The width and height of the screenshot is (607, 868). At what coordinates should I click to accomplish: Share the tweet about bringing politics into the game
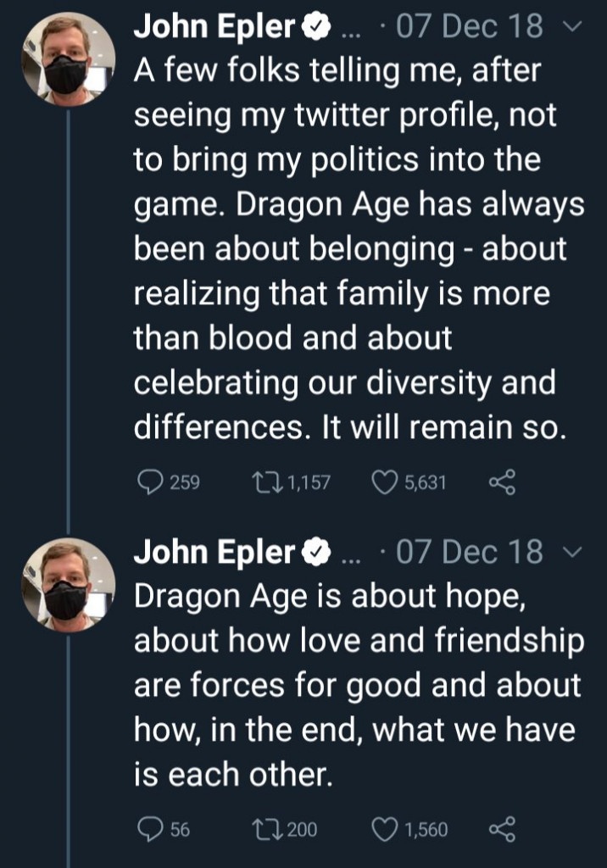pyautogui.click(x=502, y=482)
